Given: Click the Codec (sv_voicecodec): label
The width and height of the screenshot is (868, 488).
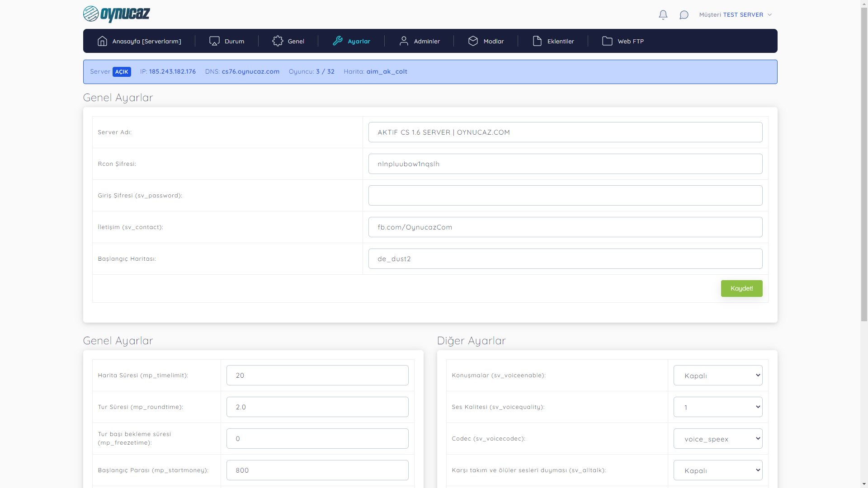Looking at the screenshot, I should tap(489, 439).
